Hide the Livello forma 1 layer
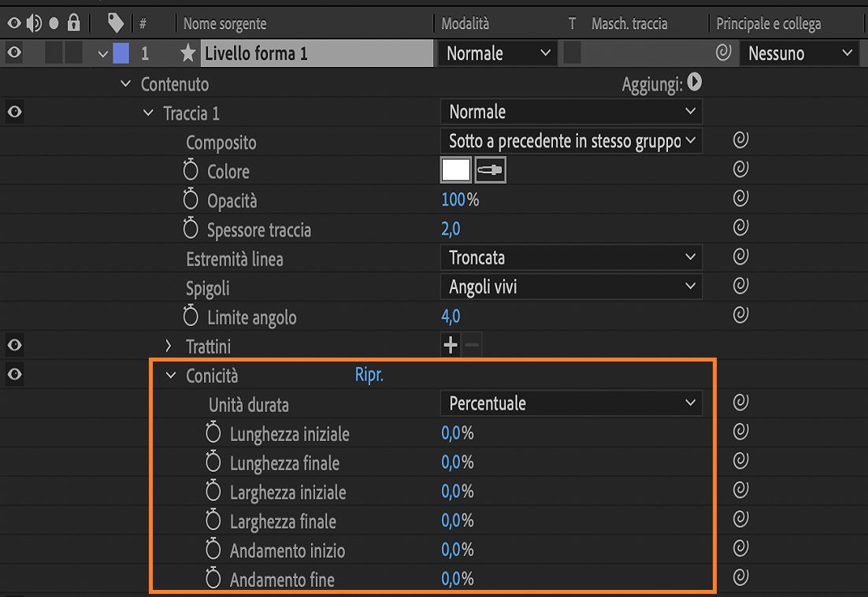Image resolution: width=868 pixels, height=597 pixels. pyautogui.click(x=13, y=53)
